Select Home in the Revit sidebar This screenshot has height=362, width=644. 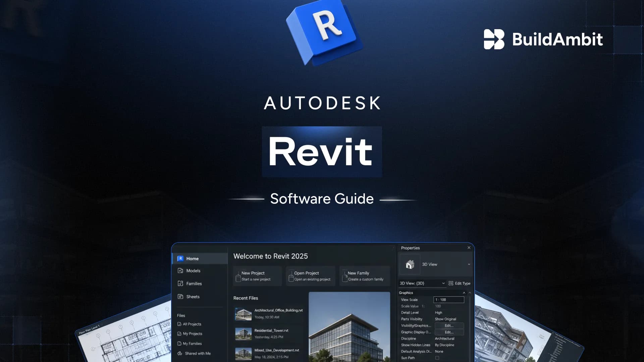(x=200, y=258)
